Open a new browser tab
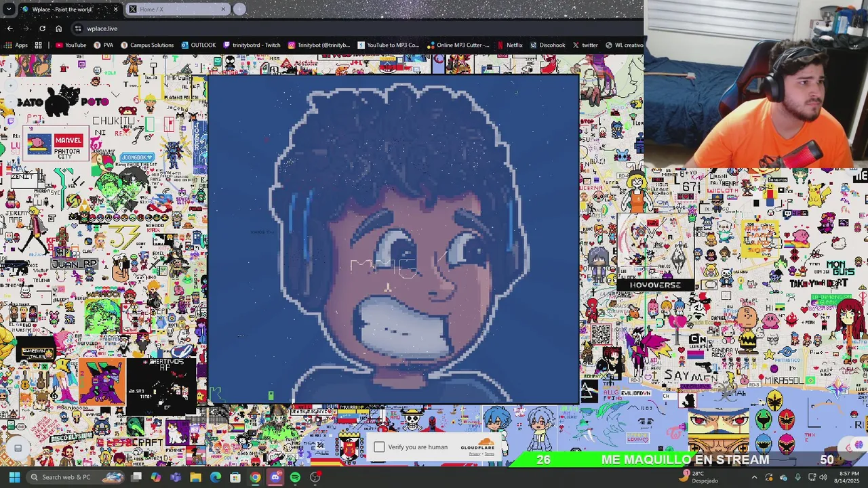 (239, 9)
